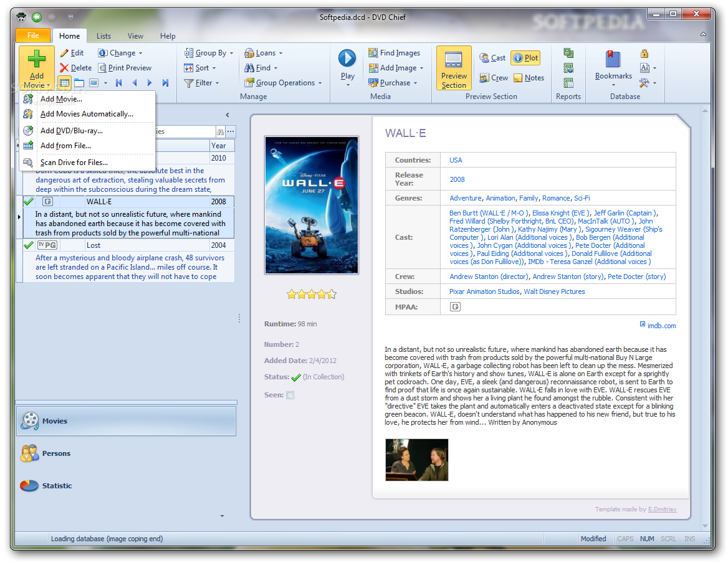Switch to the Lists ribbon tab
Viewport: 728px width, 563px height.
tap(103, 36)
